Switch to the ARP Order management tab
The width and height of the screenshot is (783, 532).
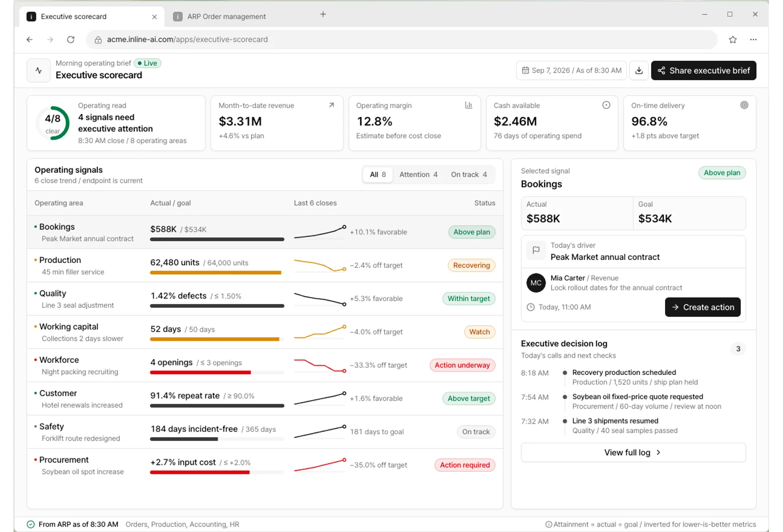[x=226, y=17]
